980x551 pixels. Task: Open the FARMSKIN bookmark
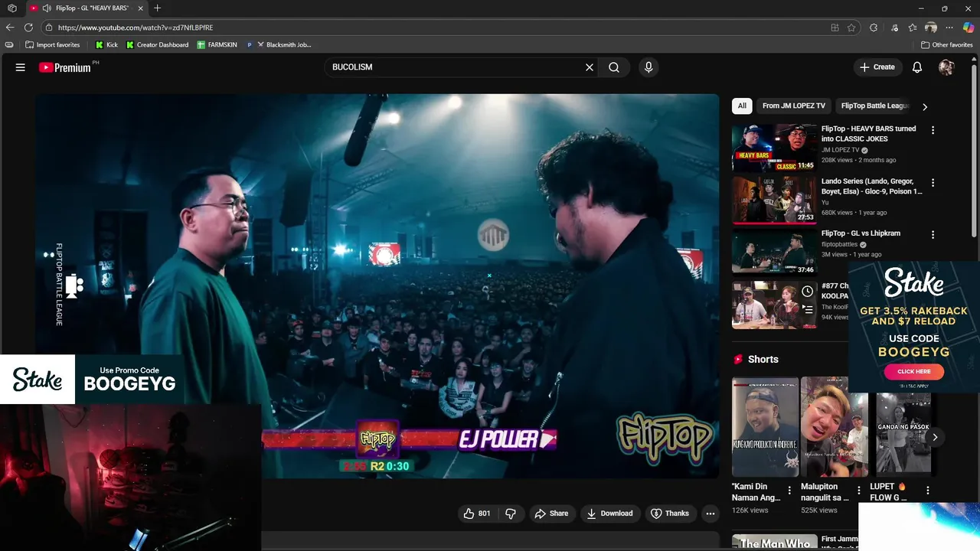pyautogui.click(x=217, y=45)
